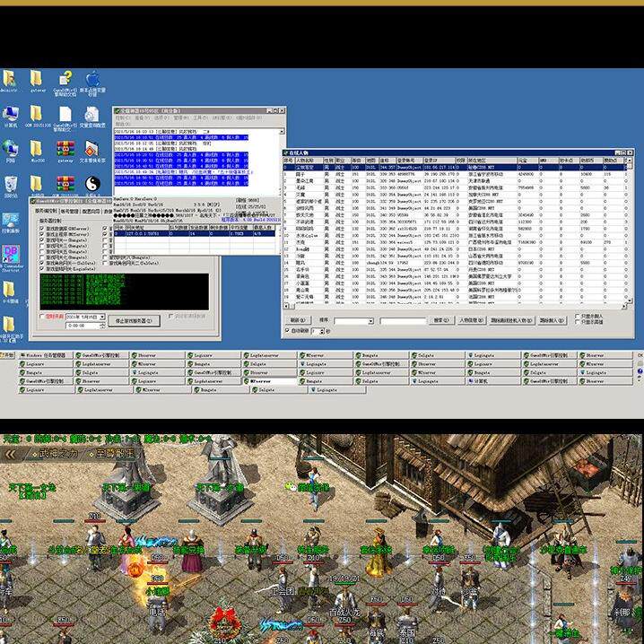644x644 pixels.
Task: Toggle 游戏网关一 (RunGate) checkbox
Action: coord(42,239)
